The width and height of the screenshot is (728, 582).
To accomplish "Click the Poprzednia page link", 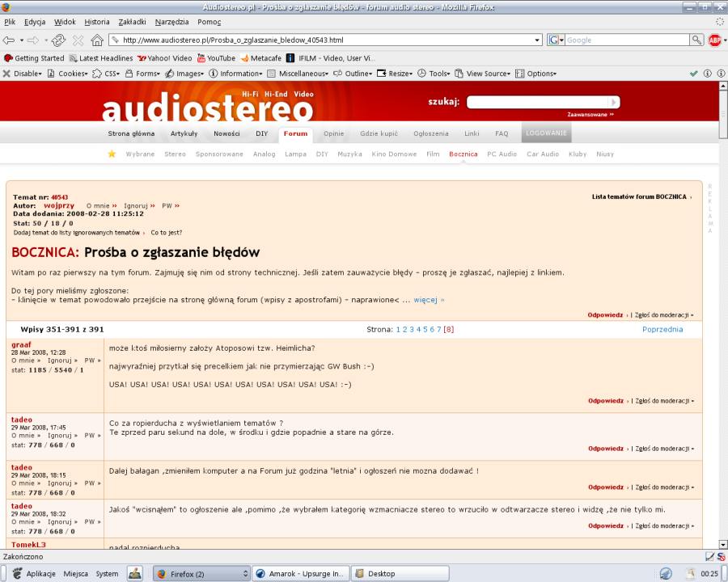I will [x=662, y=330].
